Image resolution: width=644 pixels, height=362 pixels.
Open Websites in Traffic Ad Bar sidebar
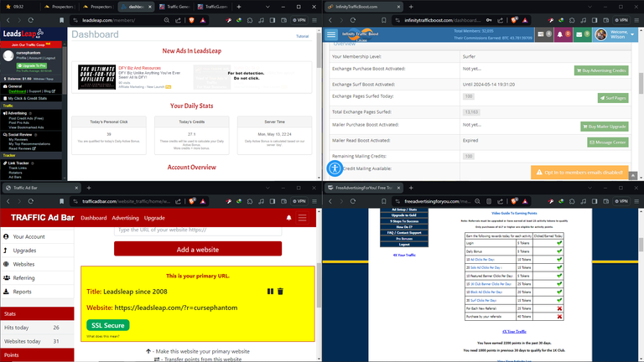(x=23, y=264)
